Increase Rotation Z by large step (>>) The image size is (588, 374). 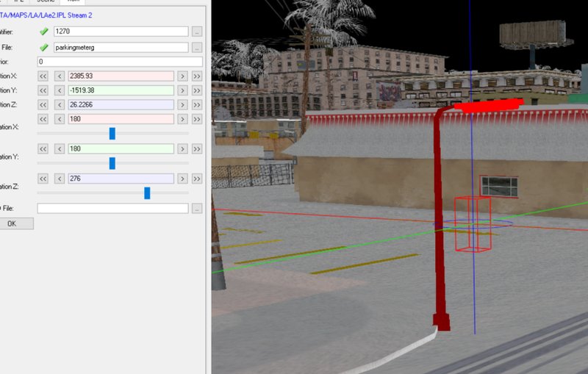[x=197, y=179]
